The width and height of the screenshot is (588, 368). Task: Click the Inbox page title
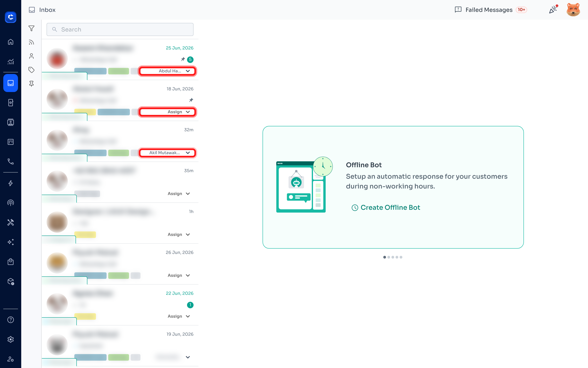click(x=47, y=10)
